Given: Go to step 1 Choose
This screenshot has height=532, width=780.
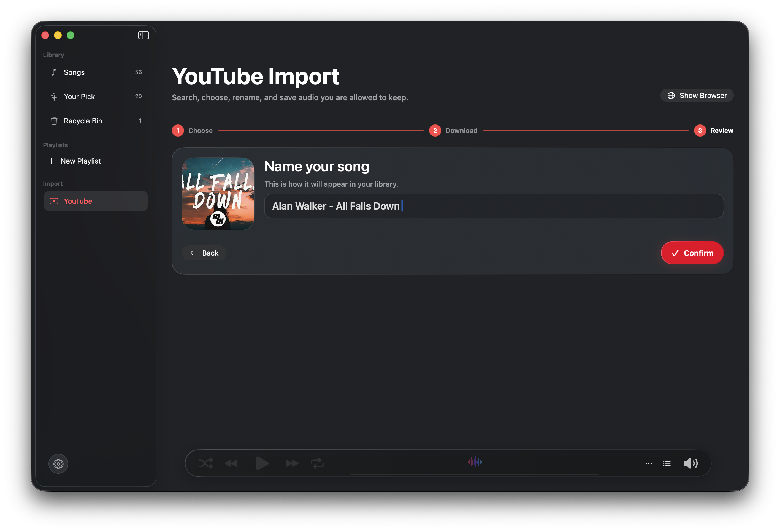Looking at the screenshot, I should point(192,131).
